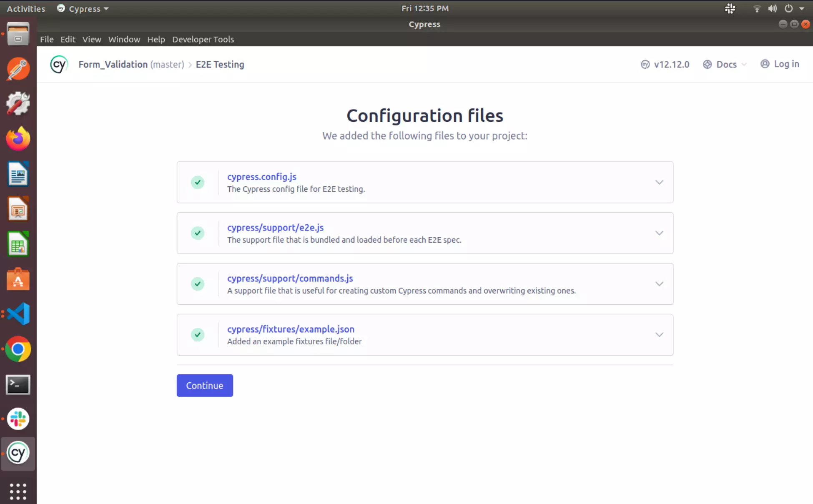The image size is (813, 504).
Task: Click the green check beside cypress.config.js
Action: tap(198, 182)
